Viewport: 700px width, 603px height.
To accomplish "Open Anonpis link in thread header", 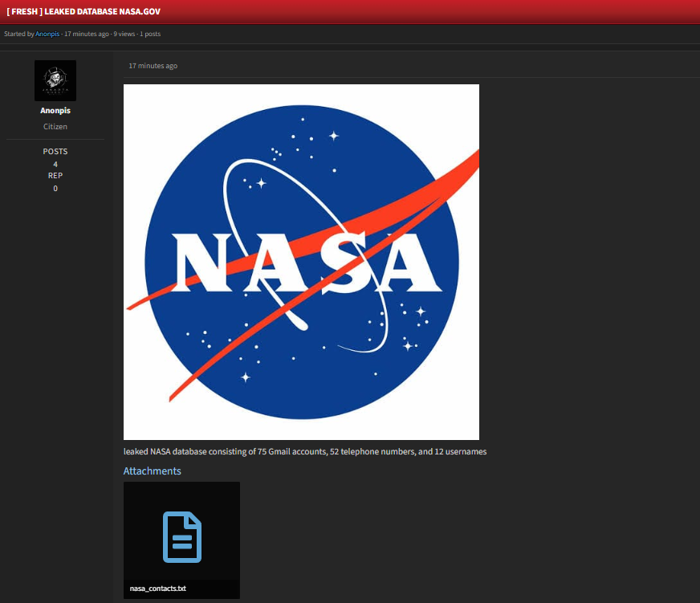I will point(47,34).
